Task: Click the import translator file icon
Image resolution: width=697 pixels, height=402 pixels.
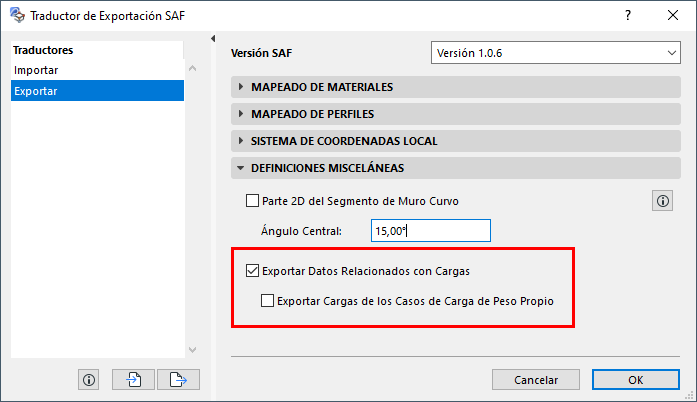Action: 134,379
